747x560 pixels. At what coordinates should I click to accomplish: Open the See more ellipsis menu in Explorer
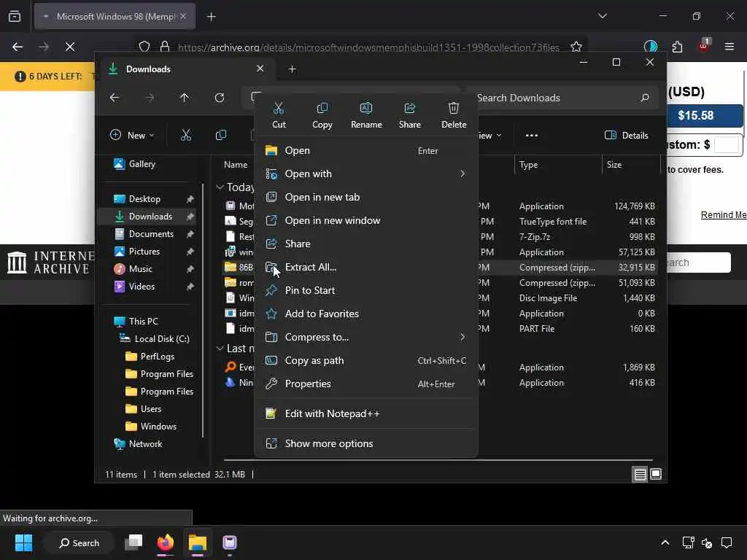(532, 135)
